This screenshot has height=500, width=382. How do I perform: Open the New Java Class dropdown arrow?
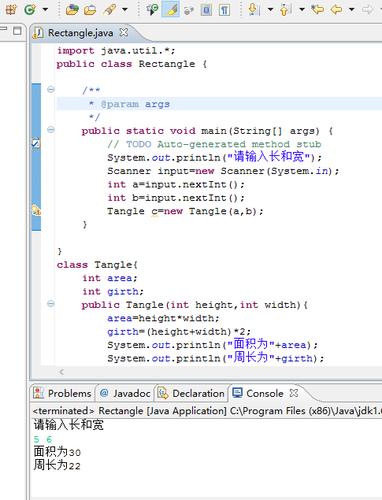[45, 10]
